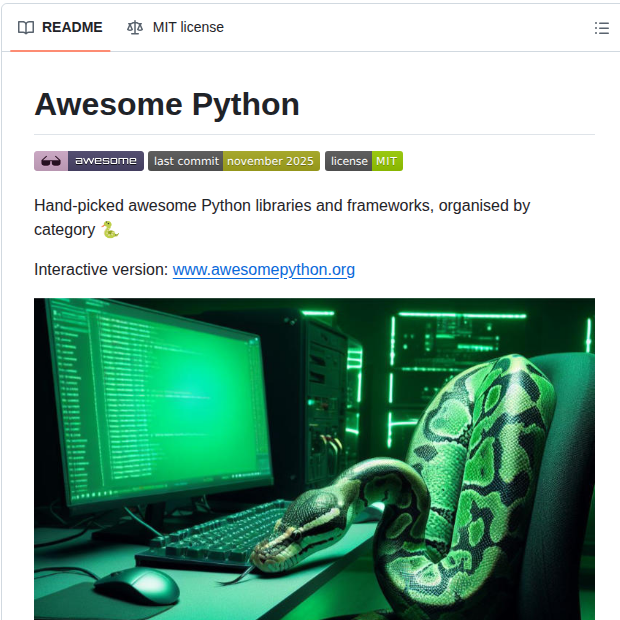The height and width of the screenshot is (620, 620).
Task: Click the text 'Interactive version:'
Action: (x=101, y=270)
